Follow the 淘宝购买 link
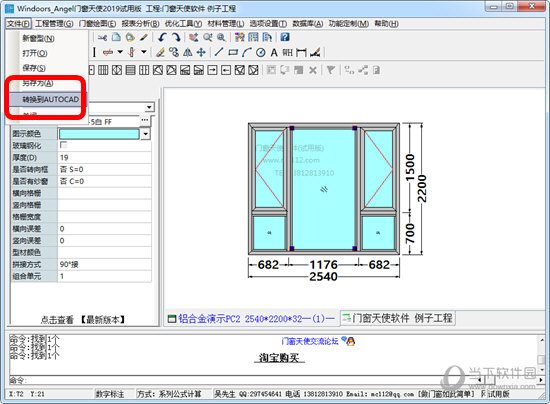The width and height of the screenshot is (550, 404). click(279, 358)
